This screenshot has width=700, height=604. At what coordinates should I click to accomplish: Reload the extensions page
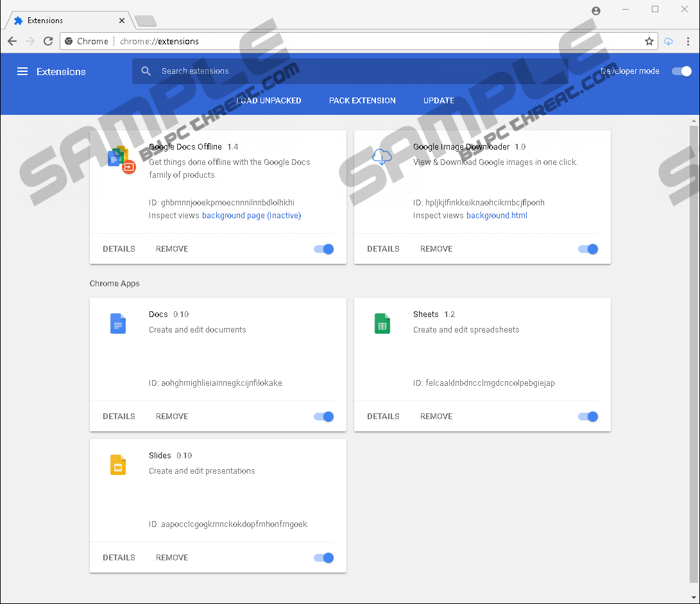tap(48, 41)
